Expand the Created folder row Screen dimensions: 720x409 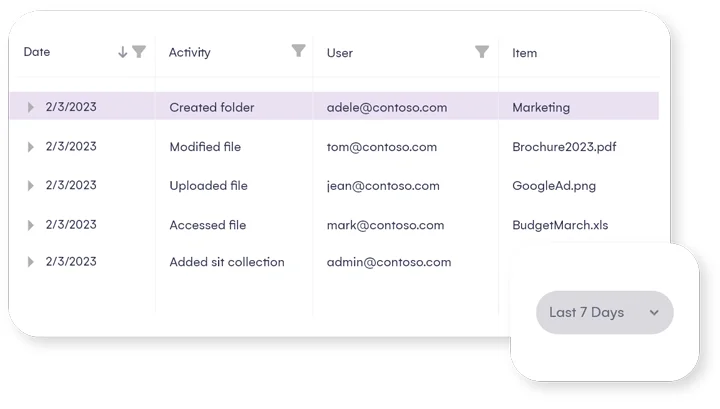30,108
